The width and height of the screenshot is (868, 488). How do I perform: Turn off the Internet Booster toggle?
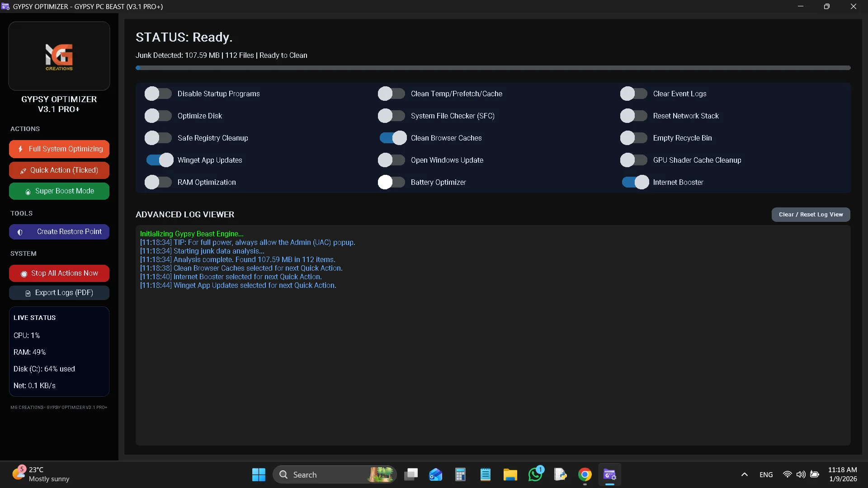tap(635, 182)
